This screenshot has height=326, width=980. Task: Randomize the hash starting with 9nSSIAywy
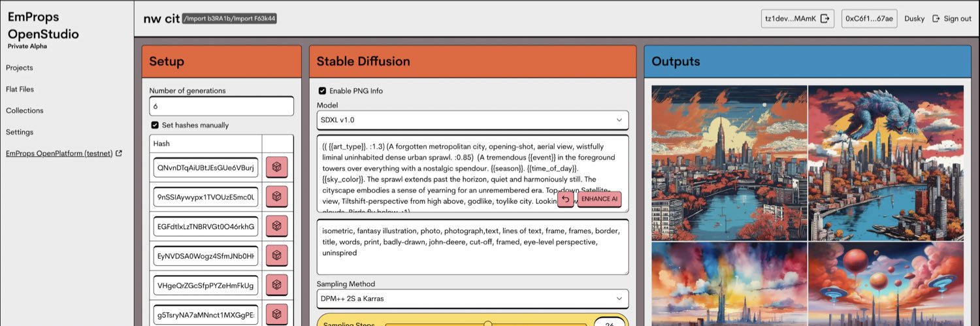[276, 197]
